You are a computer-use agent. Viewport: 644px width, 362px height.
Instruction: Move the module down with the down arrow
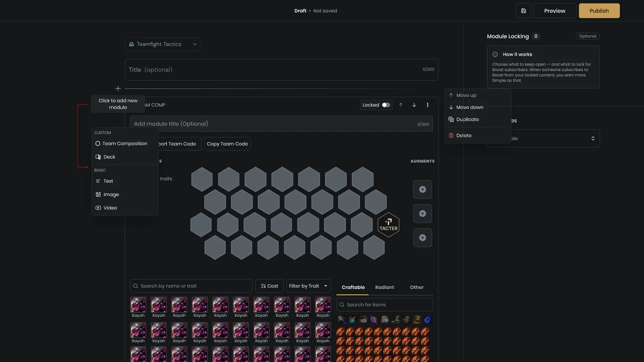pyautogui.click(x=414, y=105)
